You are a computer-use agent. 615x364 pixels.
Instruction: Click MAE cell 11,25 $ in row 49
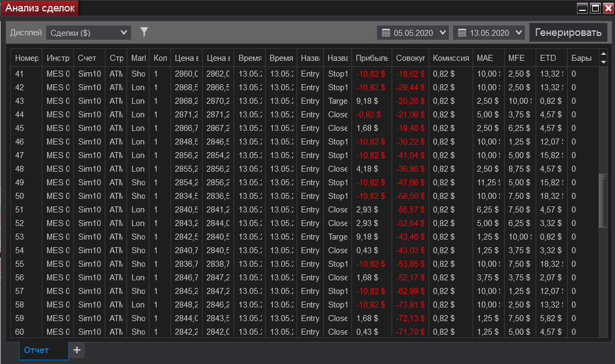coord(488,183)
